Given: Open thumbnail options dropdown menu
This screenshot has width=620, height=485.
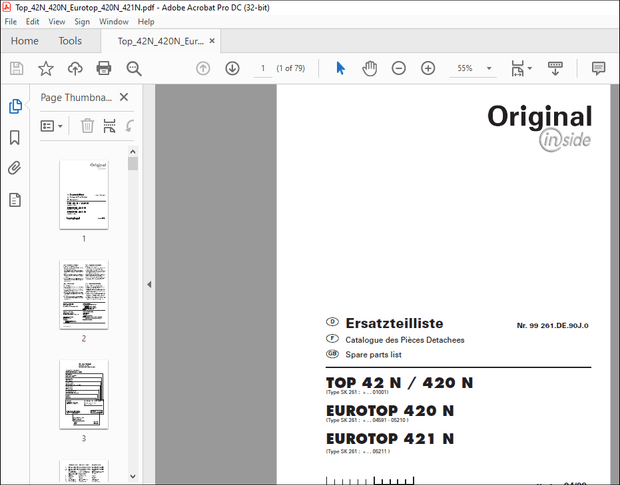Looking at the screenshot, I should [x=52, y=126].
